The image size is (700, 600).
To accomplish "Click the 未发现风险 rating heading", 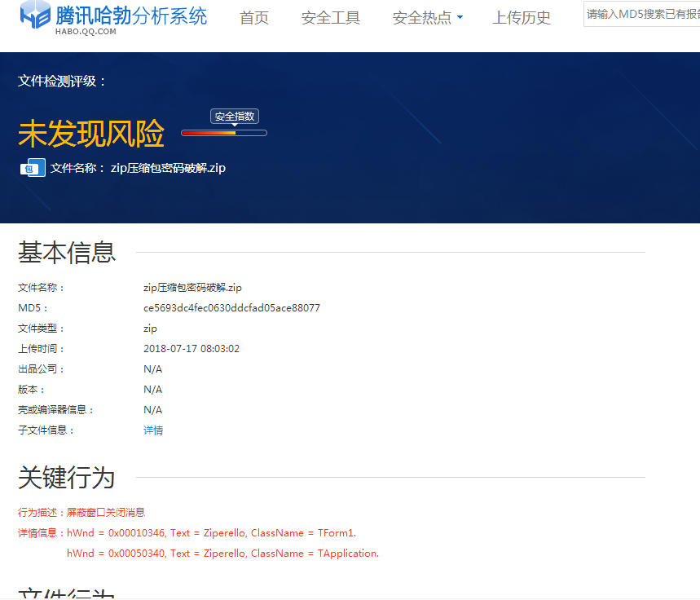I will (x=91, y=134).
